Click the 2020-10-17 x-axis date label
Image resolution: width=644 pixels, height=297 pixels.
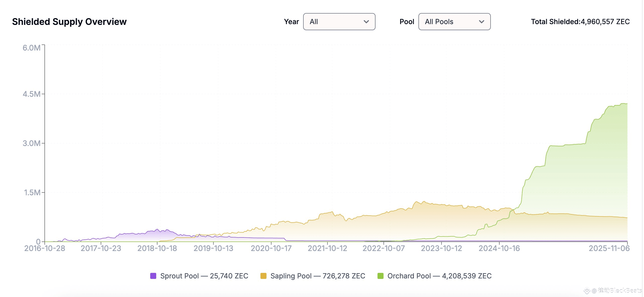click(271, 248)
